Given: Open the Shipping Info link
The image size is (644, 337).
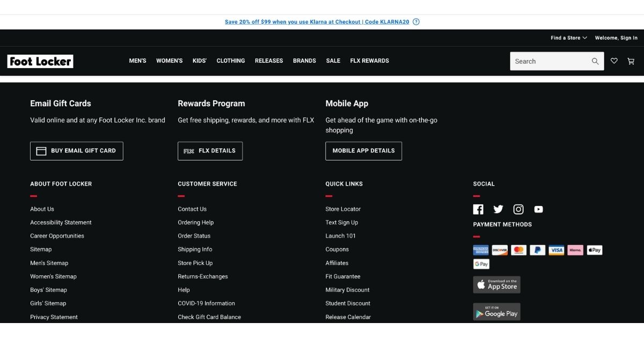Looking at the screenshot, I should [195, 250].
